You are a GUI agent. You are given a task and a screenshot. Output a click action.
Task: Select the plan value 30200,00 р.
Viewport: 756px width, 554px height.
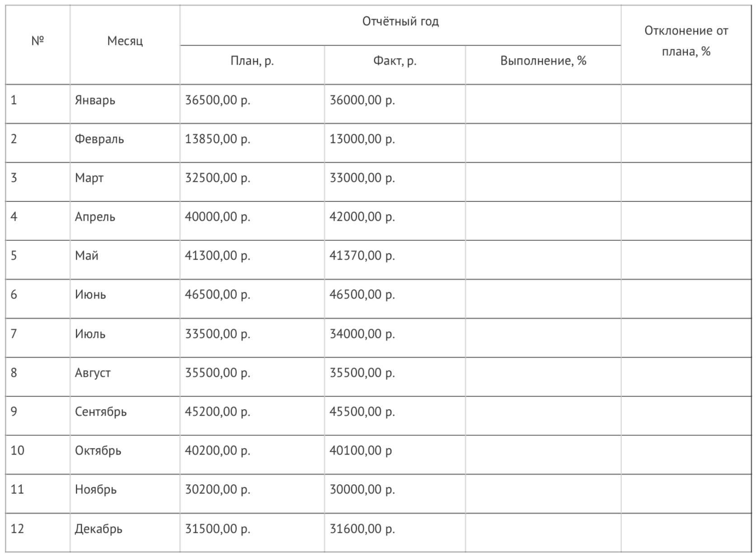click(x=217, y=489)
